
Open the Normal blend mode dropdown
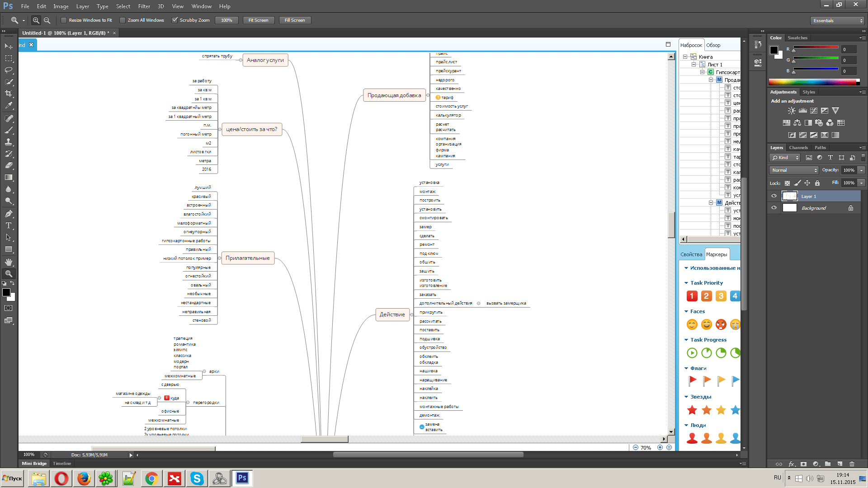794,170
